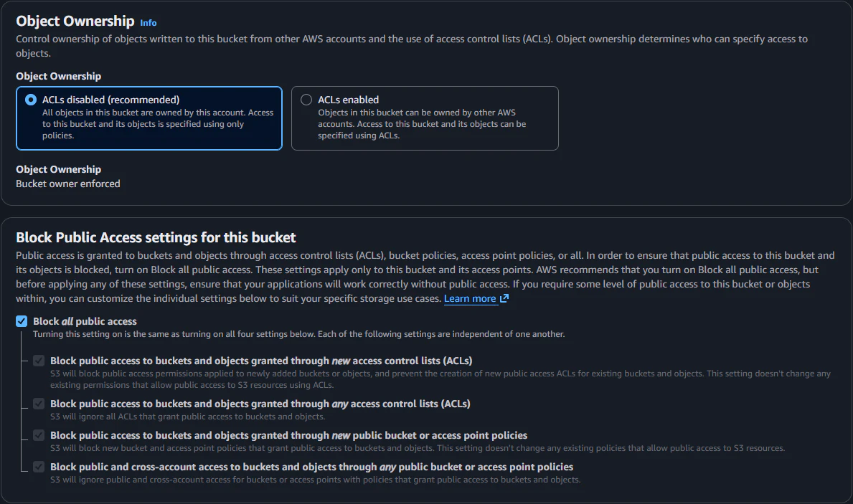The width and height of the screenshot is (853, 504).
Task: Click the 'Block Public Access settings for this bucket' heading
Action: coord(156,237)
